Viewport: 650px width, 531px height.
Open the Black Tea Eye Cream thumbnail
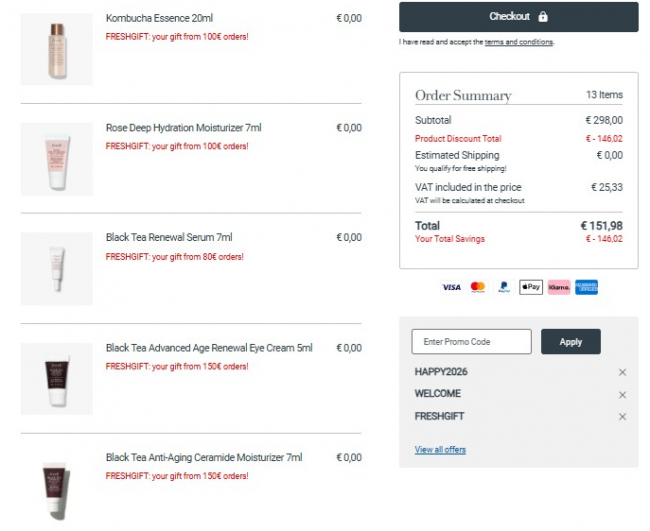click(x=56, y=379)
